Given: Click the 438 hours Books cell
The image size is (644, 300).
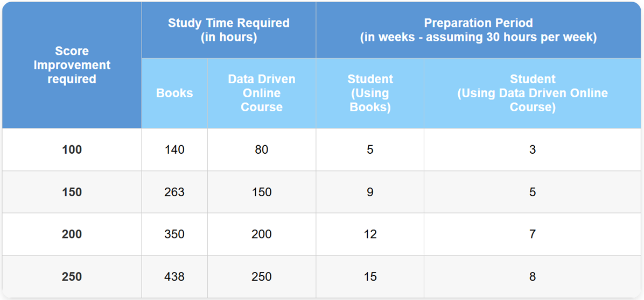Looking at the screenshot, I should pos(174,277).
